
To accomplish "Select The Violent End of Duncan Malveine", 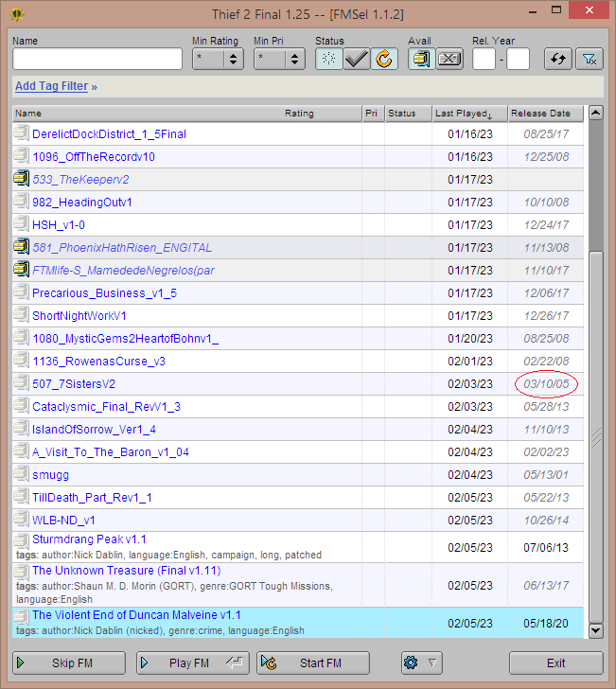I will [x=136, y=615].
